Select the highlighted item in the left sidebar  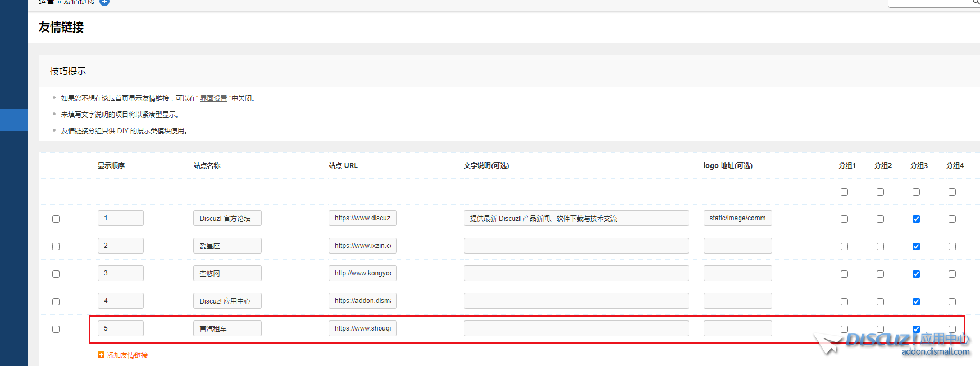pos(13,120)
